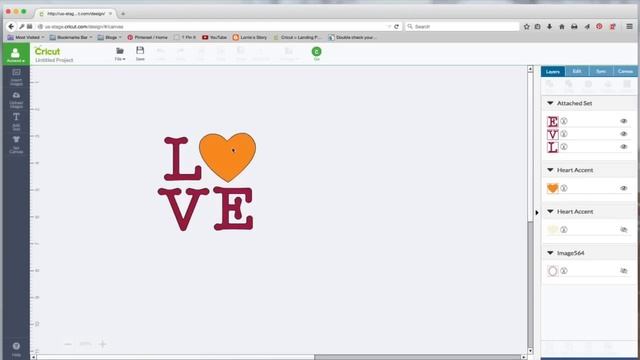Switch to the Layers tab
The width and height of the screenshot is (640, 360).
pyautogui.click(x=553, y=71)
